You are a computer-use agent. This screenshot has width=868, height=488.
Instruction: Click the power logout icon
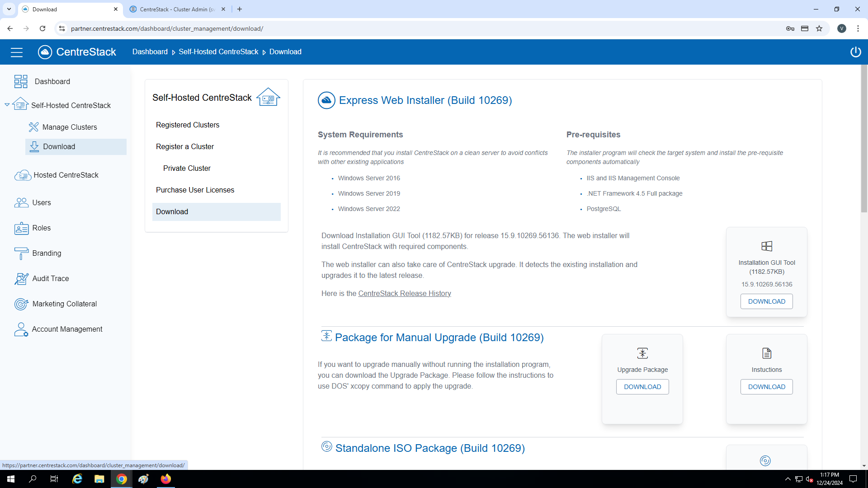(855, 52)
